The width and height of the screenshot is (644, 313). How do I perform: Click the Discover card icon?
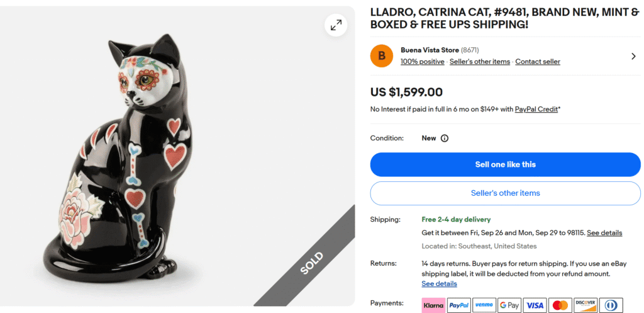point(586,305)
